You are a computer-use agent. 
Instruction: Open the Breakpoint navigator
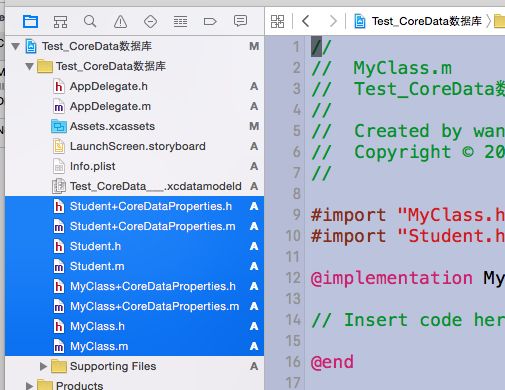[x=210, y=22]
